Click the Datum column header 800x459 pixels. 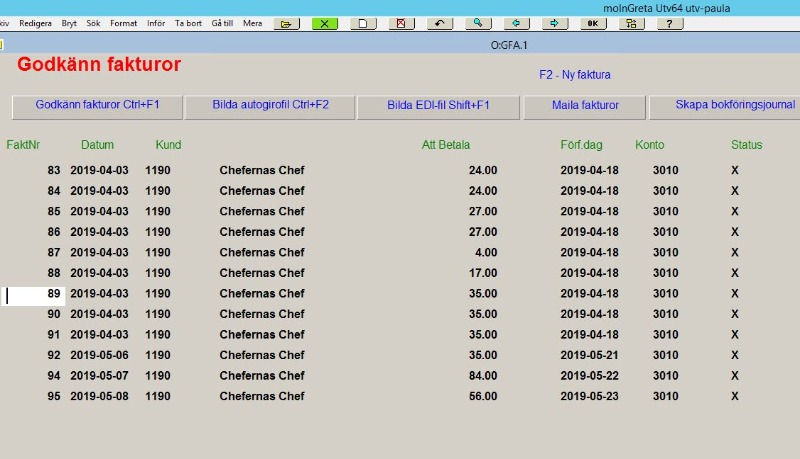tap(97, 145)
